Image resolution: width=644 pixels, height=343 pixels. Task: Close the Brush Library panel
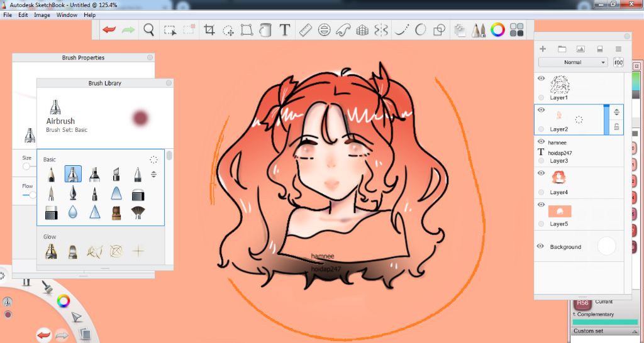tap(169, 83)
